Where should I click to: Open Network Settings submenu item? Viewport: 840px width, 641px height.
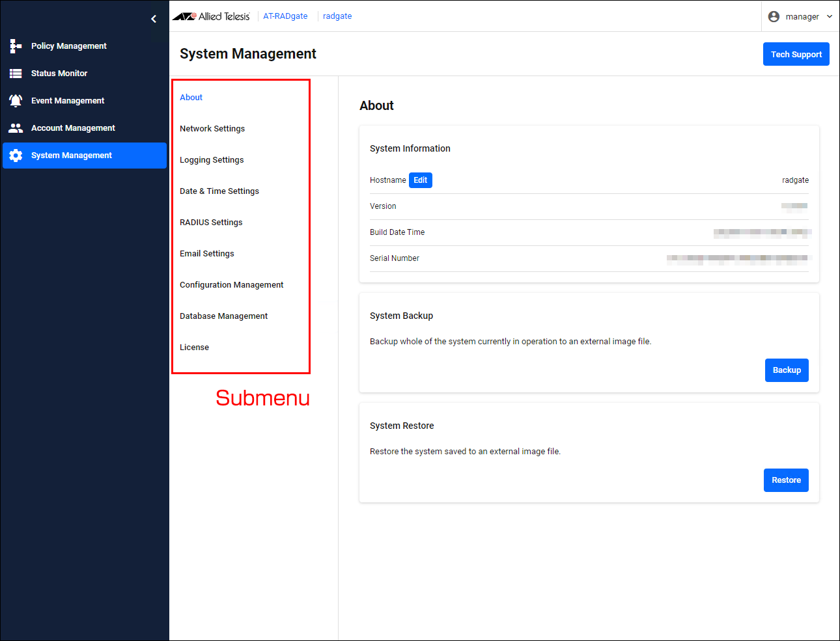coord(212,129)
